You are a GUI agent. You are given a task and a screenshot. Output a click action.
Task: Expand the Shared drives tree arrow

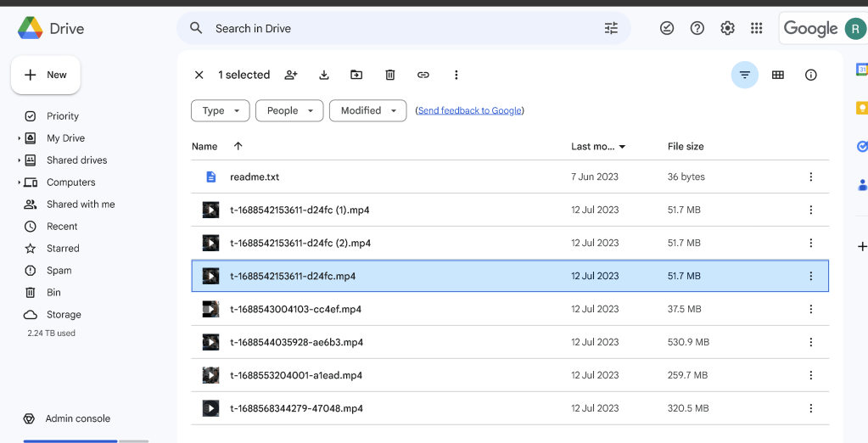(x=19, y=160)
